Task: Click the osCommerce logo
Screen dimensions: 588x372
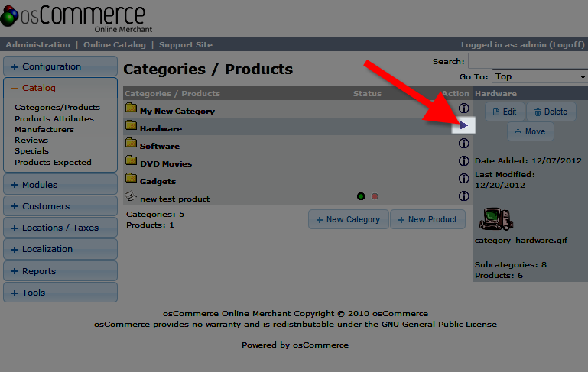Action: click(x=73, y=18)
